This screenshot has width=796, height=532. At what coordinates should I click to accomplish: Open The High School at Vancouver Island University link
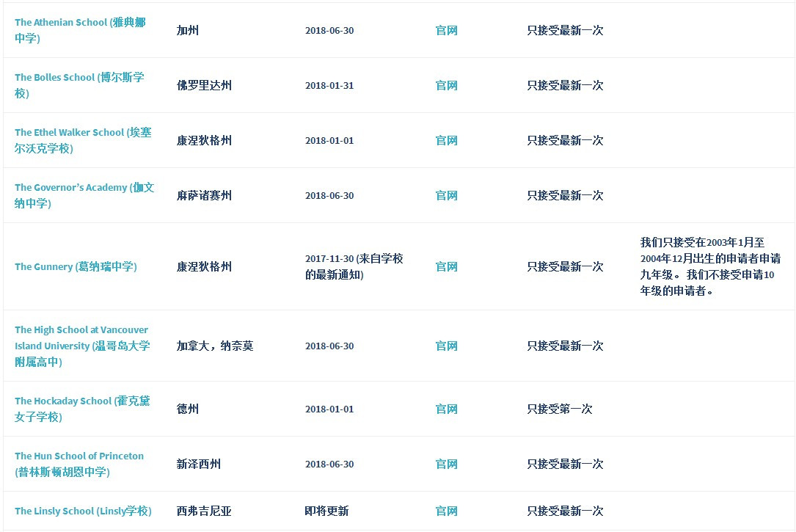coord(82,346)
